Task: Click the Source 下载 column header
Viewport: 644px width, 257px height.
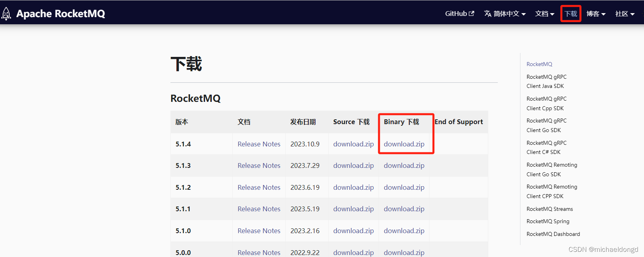Action: (x=351, y=122)
